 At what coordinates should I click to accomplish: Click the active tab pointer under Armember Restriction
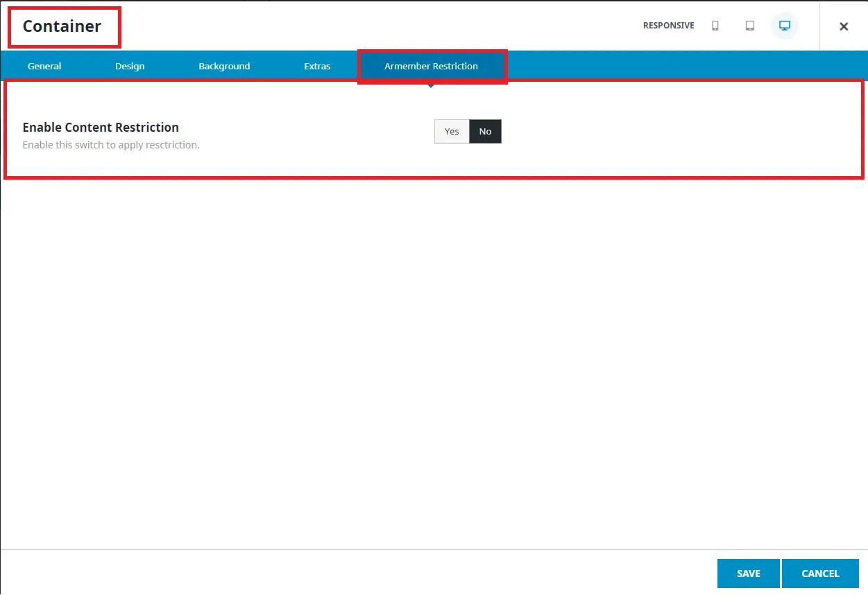tap(431, 85)
